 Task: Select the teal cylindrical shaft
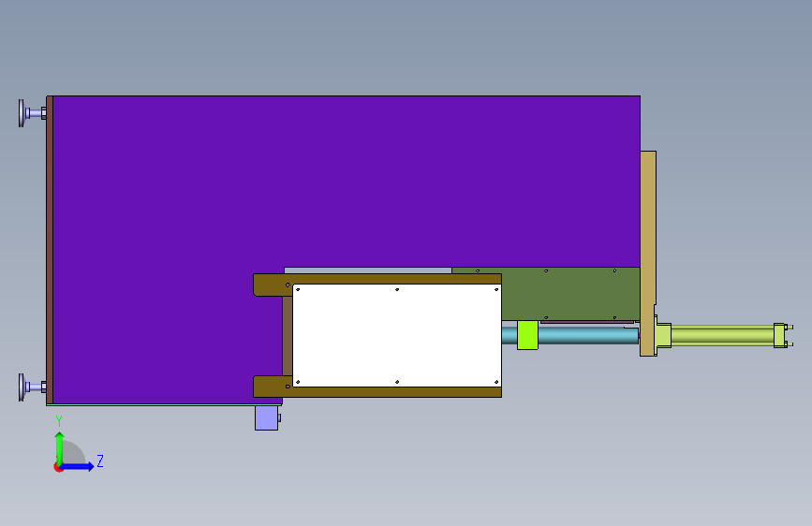click(588, 335)
